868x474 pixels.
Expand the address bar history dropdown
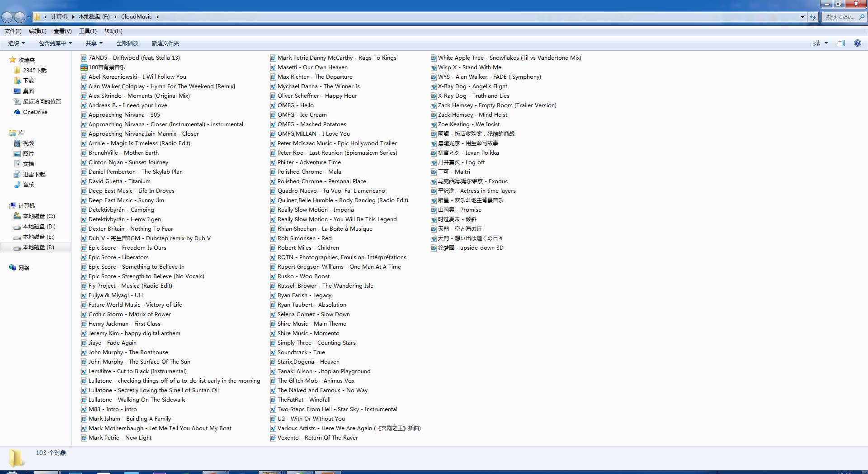[x=802, y=17]
